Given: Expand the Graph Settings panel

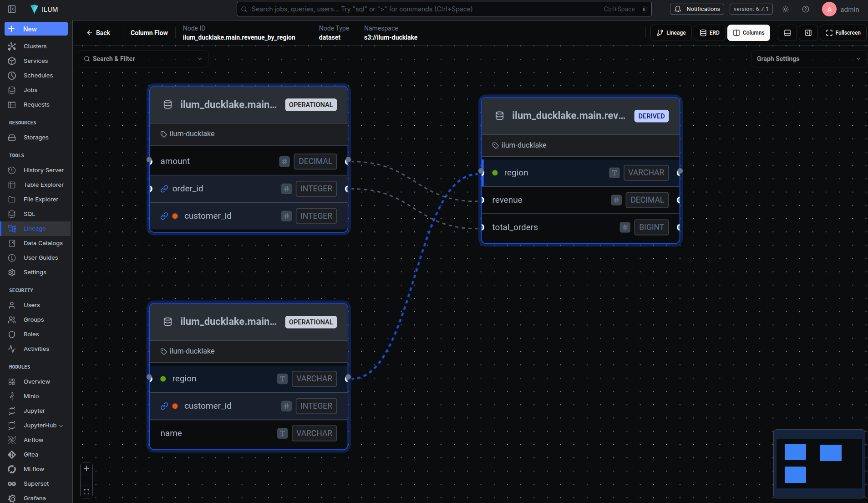Looking at the screenshot, I should (808, 59).
